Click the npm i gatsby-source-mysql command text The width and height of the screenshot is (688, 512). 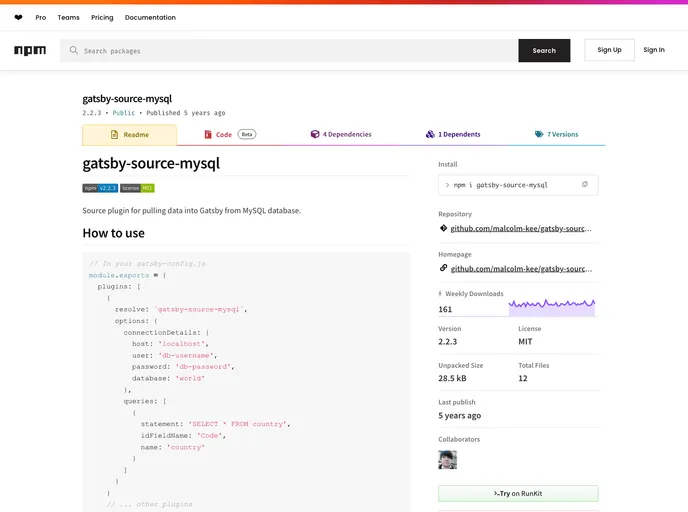[x=501, y=185]
